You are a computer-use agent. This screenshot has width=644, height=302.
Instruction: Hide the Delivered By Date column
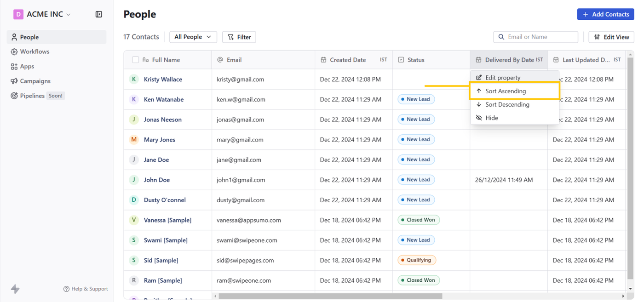pyautogui.click(x=491, y=118)
